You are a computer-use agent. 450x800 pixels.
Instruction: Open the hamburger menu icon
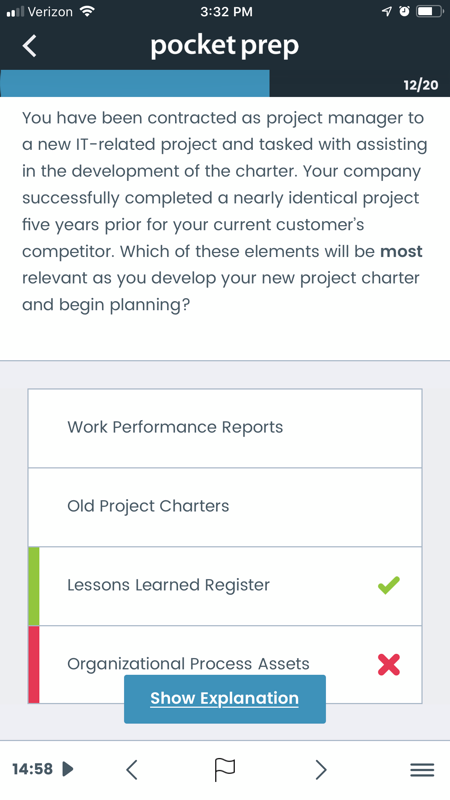click(422, 769)
